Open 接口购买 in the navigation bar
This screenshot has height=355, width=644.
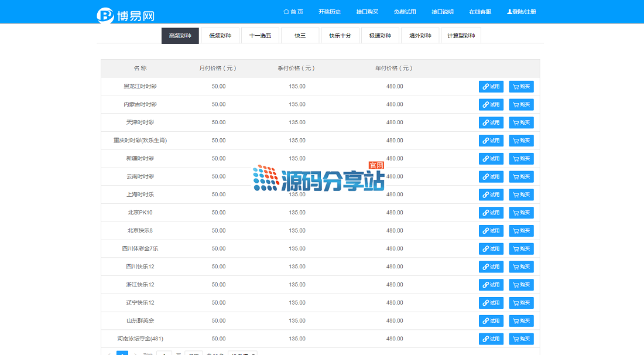coord(367,12)
